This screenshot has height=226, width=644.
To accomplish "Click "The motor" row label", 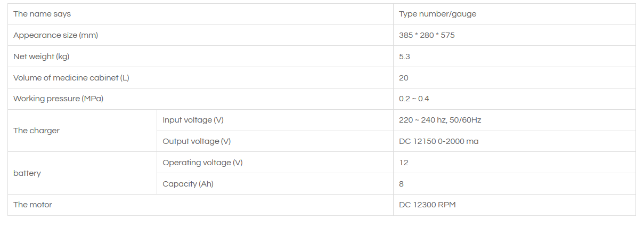I will pyautogui.click(x=32, y=205).
